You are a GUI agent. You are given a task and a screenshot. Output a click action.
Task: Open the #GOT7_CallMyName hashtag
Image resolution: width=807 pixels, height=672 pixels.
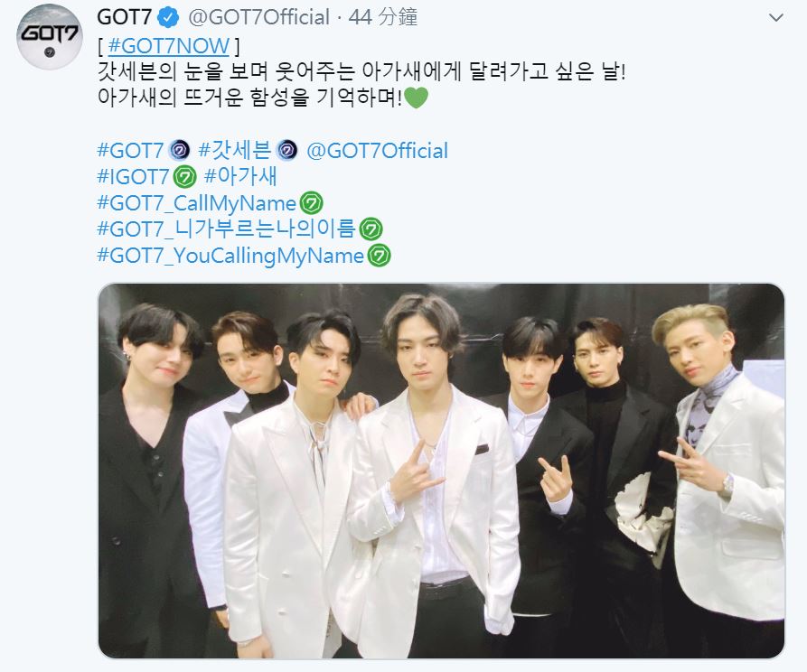(197, 203)
